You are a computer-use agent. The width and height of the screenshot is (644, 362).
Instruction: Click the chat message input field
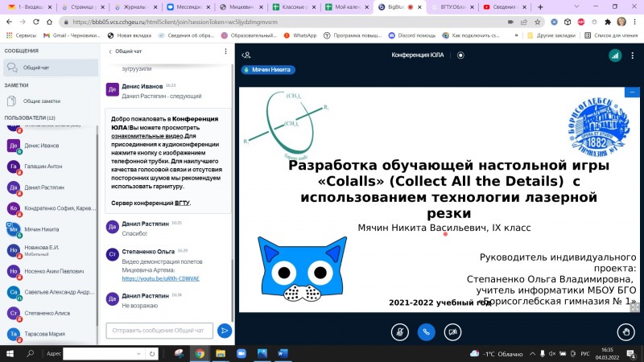pyautogui.click(x=160, y=331)
